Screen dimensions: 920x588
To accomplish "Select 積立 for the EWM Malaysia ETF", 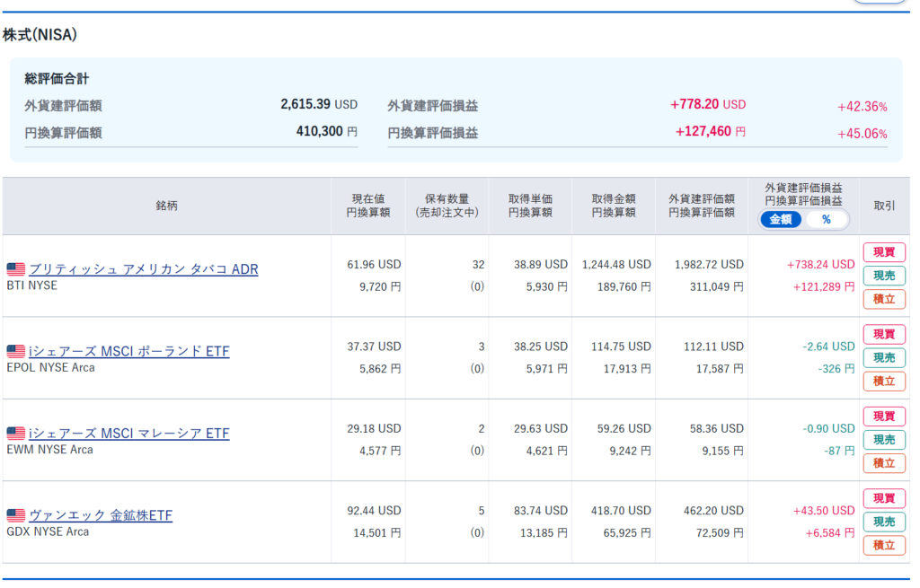I will click(884, 463).
